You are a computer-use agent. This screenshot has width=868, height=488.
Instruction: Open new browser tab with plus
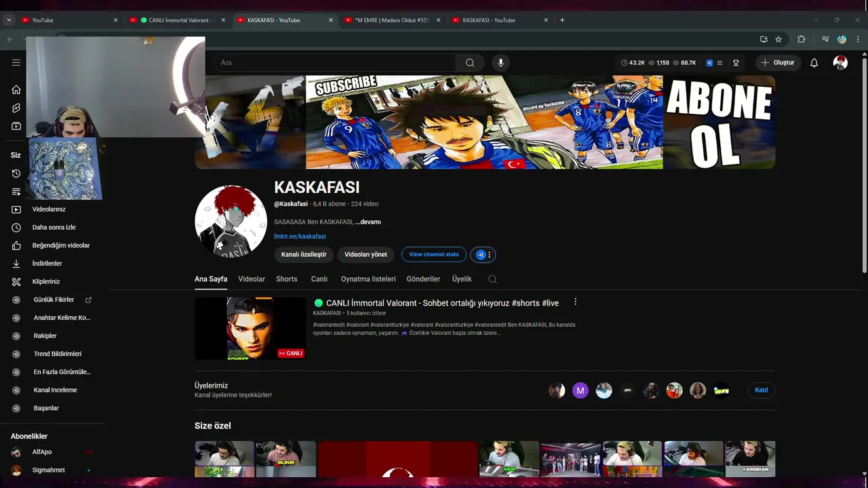tap(562, 20)
